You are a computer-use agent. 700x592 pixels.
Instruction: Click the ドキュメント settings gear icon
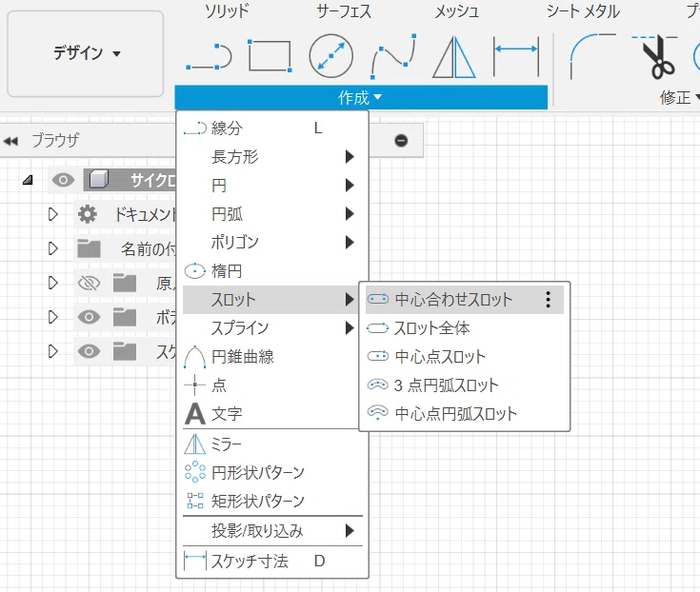[x=88, y=214]
